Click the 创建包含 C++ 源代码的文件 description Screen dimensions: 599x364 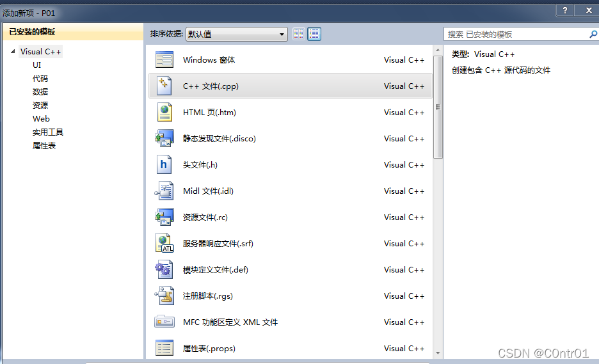coord(501,70)
